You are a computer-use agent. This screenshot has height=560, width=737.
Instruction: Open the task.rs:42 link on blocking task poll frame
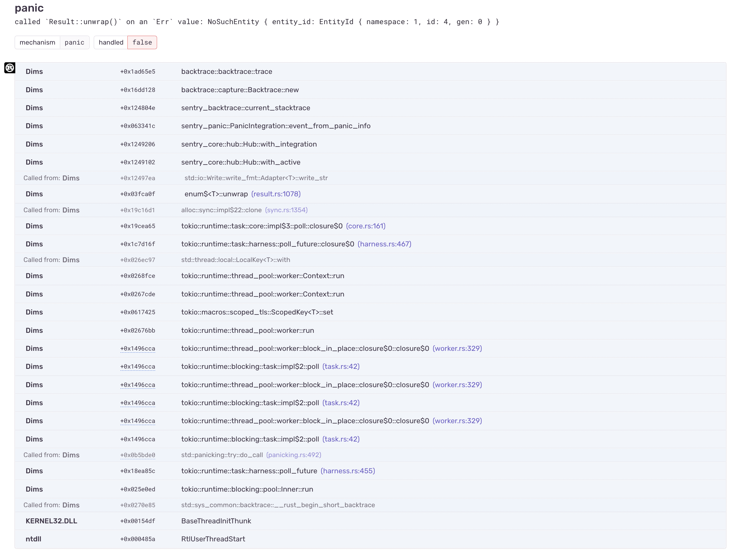tap(341, 366)
